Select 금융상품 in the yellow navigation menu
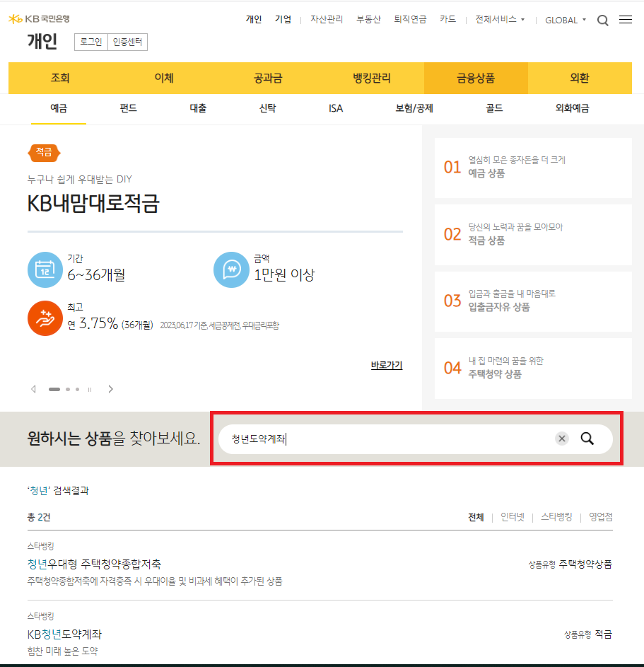This screenshot has width=644, height=667. tap(475, 79)
